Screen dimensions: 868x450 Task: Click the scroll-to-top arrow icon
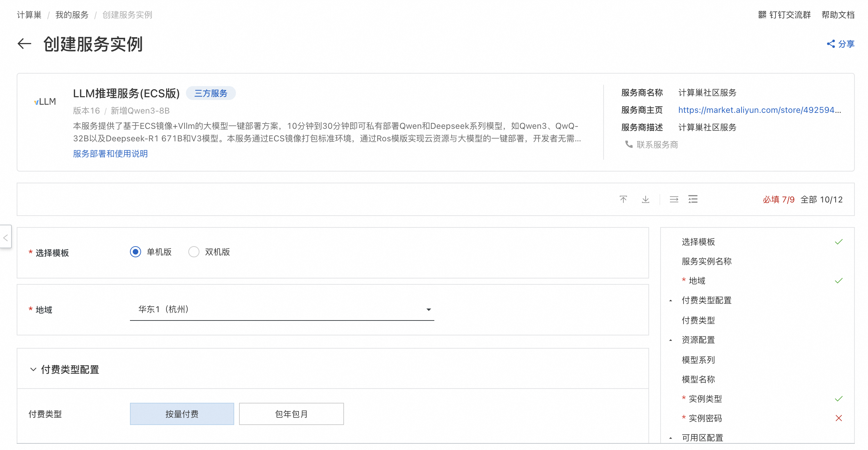tap(623, 199)
